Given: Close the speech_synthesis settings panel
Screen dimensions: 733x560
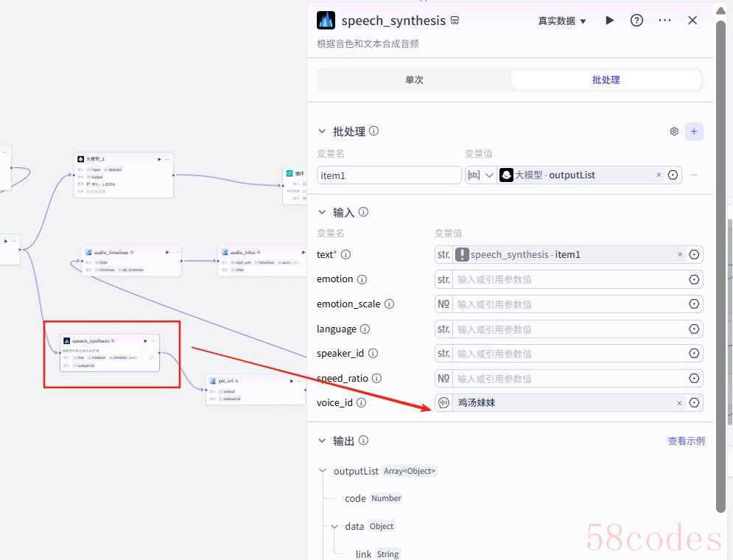Looking at the screenshot, I should (692, 20).
